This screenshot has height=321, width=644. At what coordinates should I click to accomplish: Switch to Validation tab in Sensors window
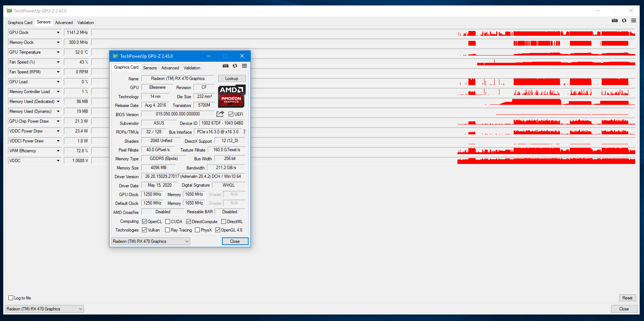tap(85, 23)
